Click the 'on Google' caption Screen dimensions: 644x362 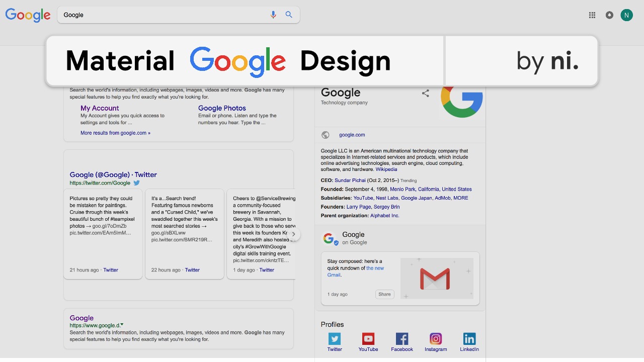click(x=355, y=242)
